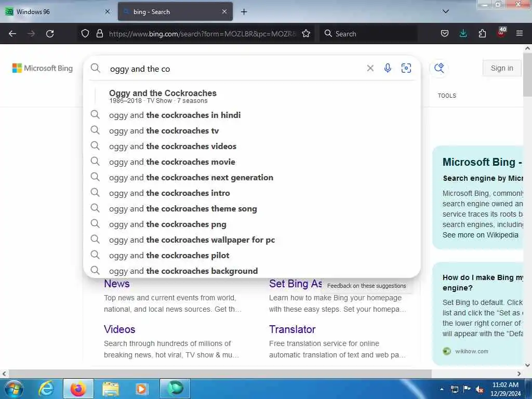Select the Oggy and the Cockroaches TV Show suggestion
Image resolution: width=532 pixels, height=399 pixels.
coord(252,96)
